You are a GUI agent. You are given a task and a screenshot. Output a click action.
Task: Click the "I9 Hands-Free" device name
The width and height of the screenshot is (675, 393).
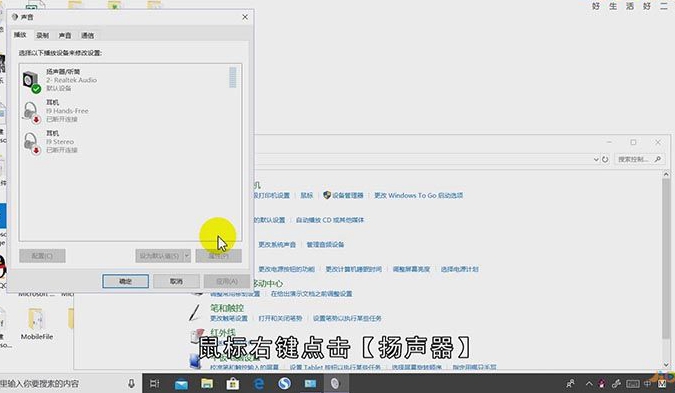pos(67,111)
